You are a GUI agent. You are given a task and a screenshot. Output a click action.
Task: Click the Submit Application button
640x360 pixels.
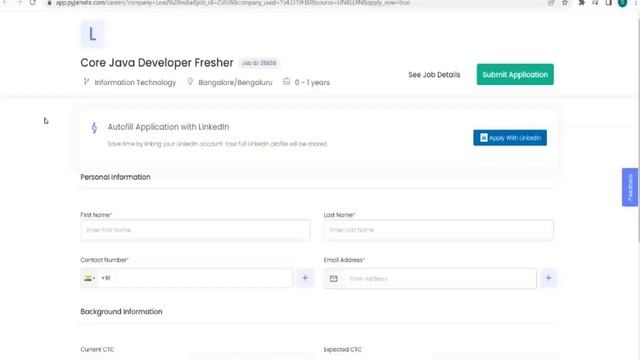click(515, 74)
